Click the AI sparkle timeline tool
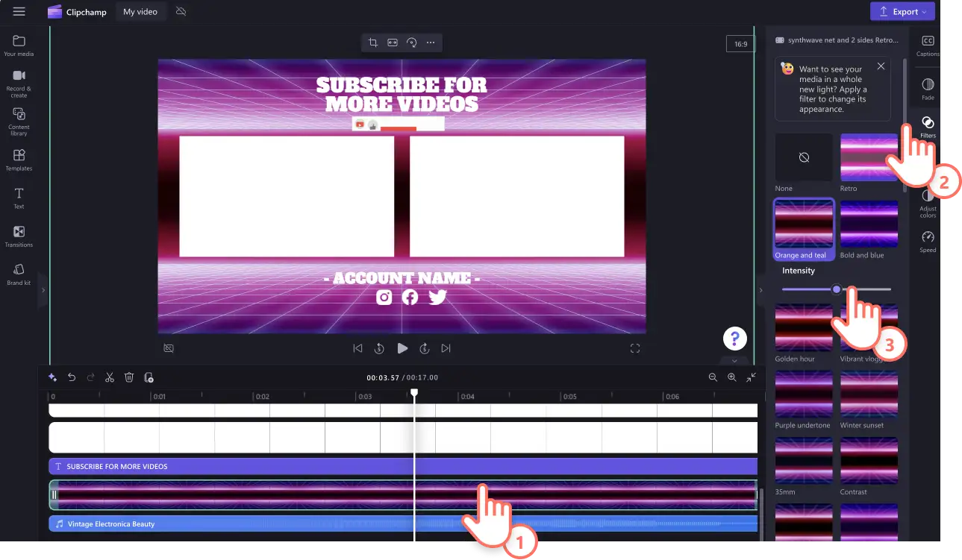Screen dimensions: 962x560 click(x=52, y=377)
